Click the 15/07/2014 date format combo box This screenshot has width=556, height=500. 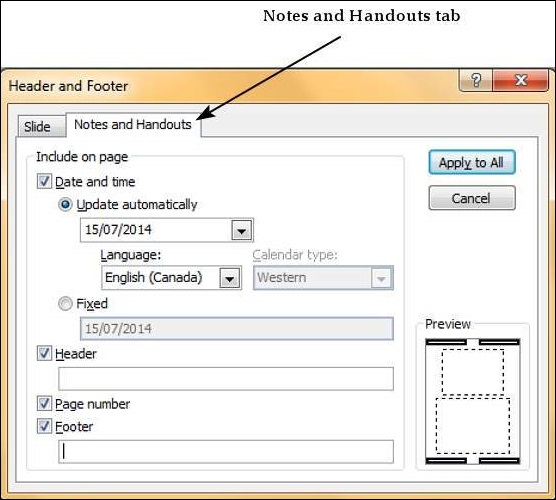tap(167, 230)
